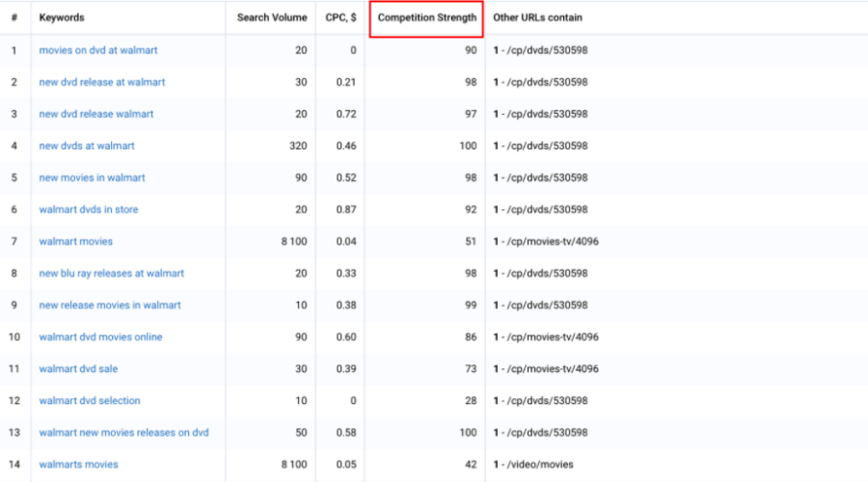Select URL /video/movies in row 14
Viewport: 868px width, 482px height.
pos(533,465)
